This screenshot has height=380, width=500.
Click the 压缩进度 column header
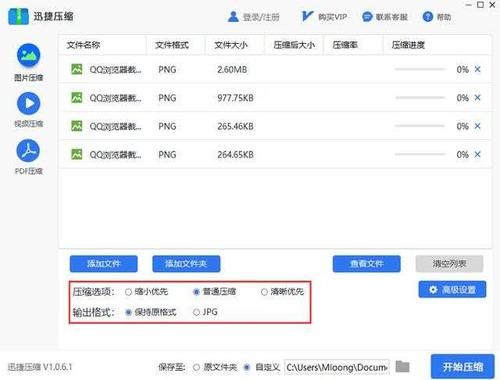[x=408, y=45]
